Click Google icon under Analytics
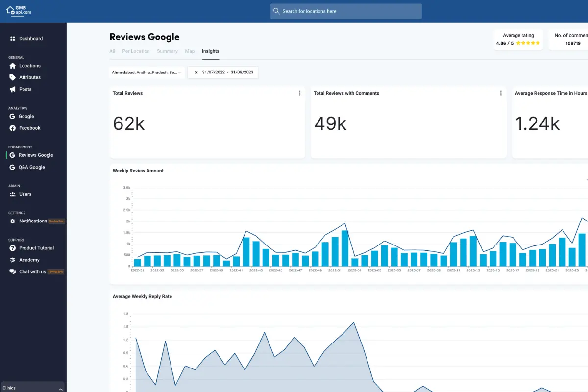 coord(13,117)
